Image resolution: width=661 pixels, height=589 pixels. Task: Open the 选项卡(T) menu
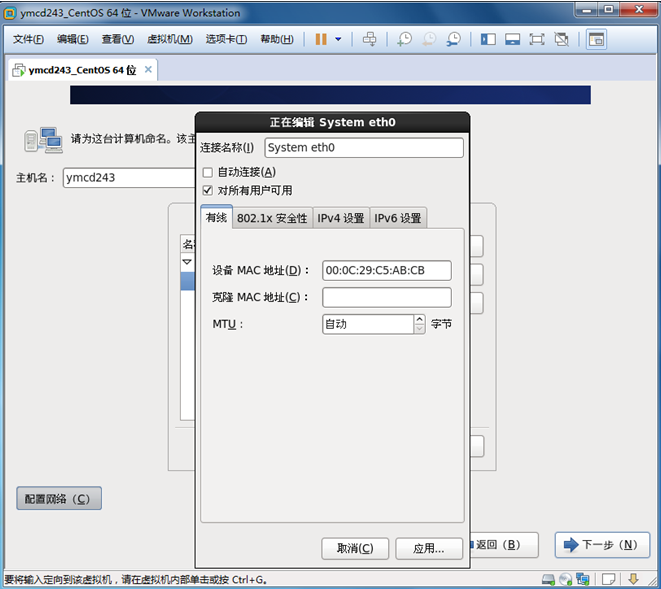226,39
